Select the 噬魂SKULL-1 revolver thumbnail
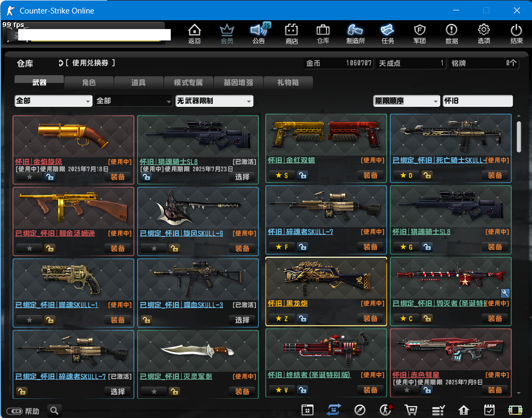 click(72, 278)
